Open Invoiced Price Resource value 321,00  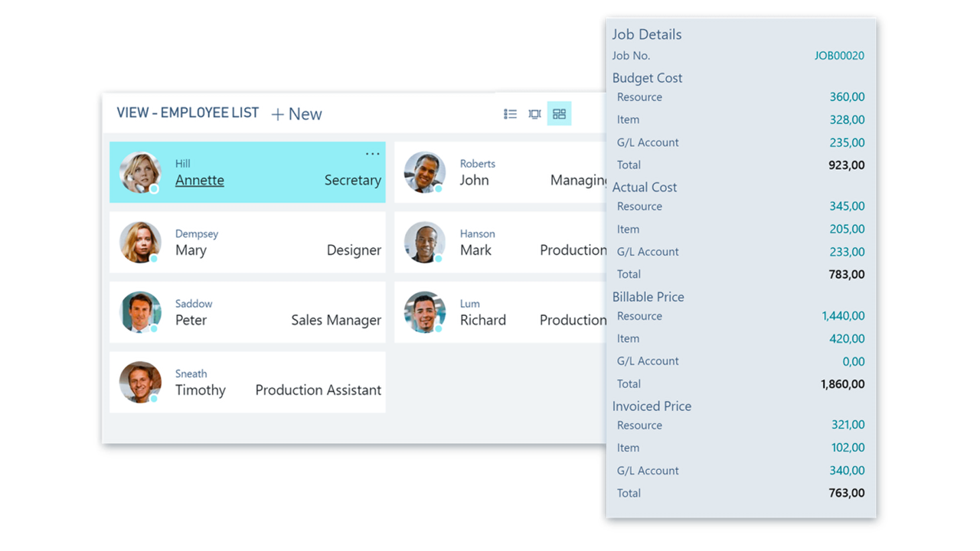(x=848, y=425)
